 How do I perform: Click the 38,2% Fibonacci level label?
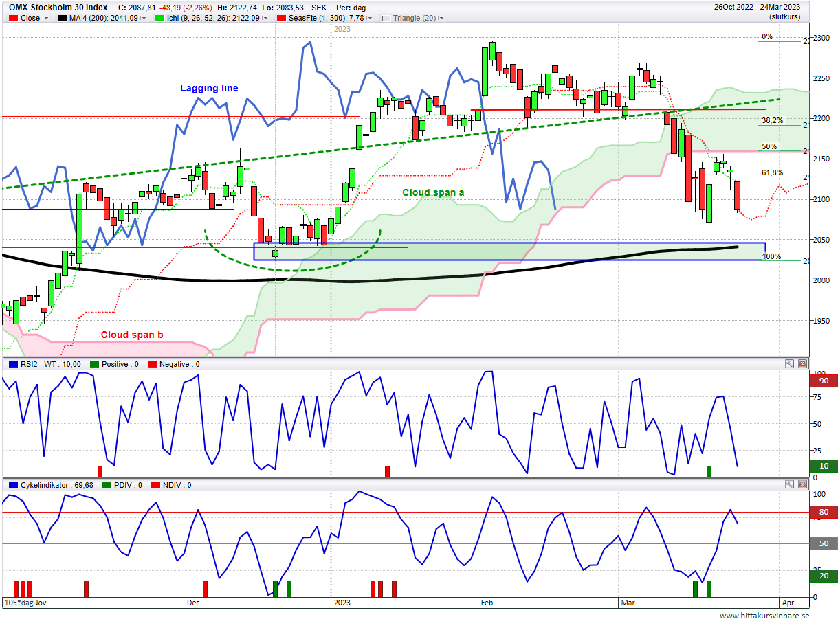coord(772,120)
